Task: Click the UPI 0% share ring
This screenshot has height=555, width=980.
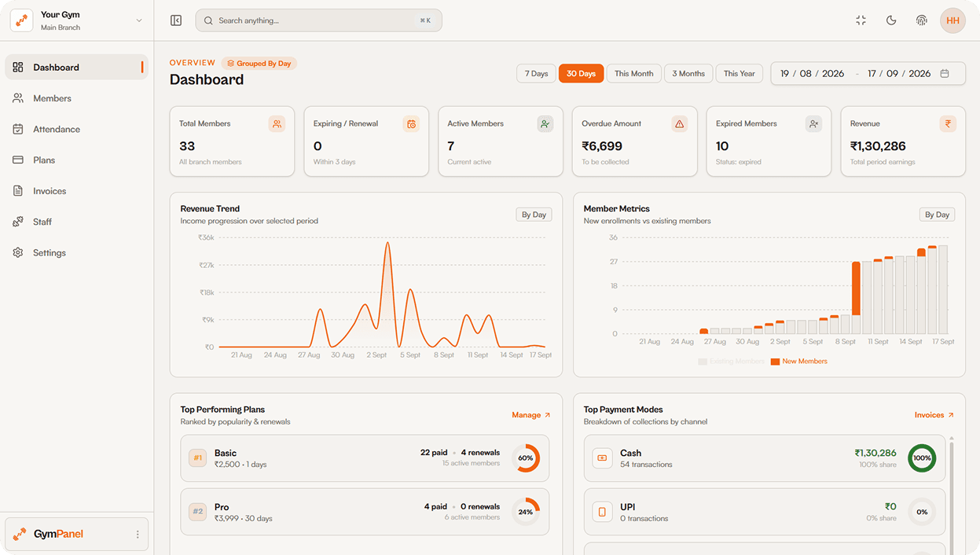Action: 922,512
